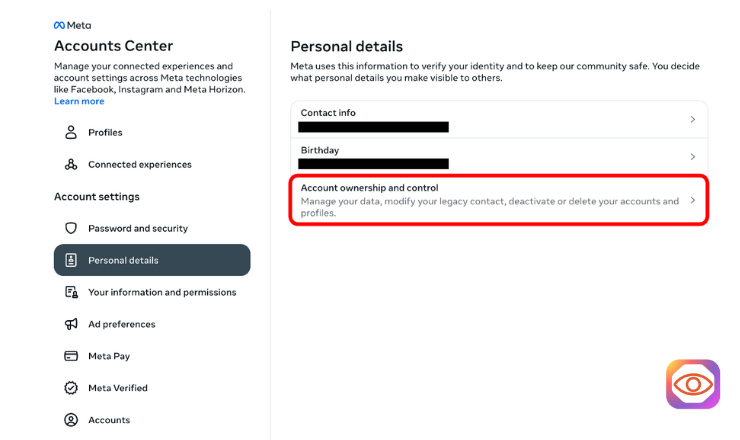Click the Accounts person circle icon
Image resolution: width=740 pixels, height=440 pixels.
pos(71,420)
